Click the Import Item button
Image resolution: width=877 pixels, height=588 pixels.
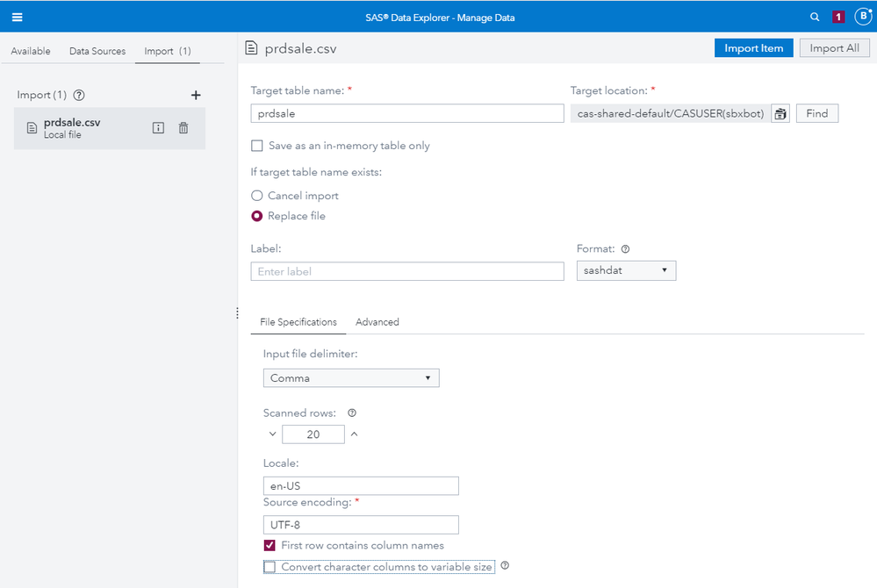coord(753,48)
